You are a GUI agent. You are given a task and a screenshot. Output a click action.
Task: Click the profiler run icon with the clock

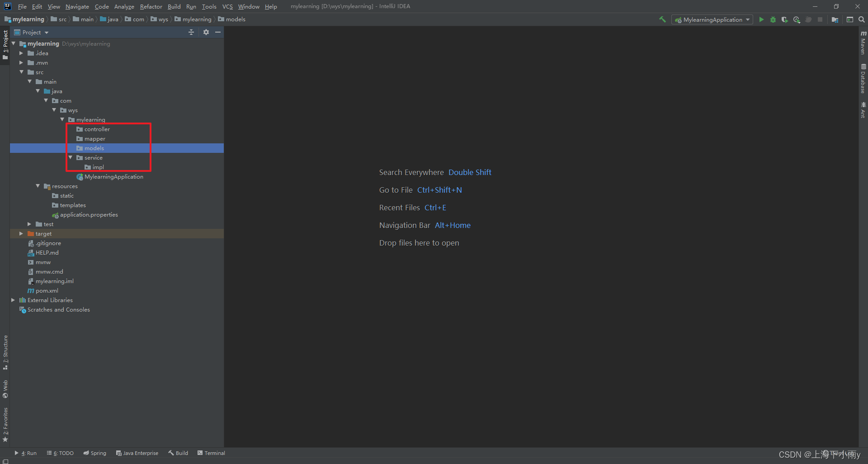coord(797,19)
